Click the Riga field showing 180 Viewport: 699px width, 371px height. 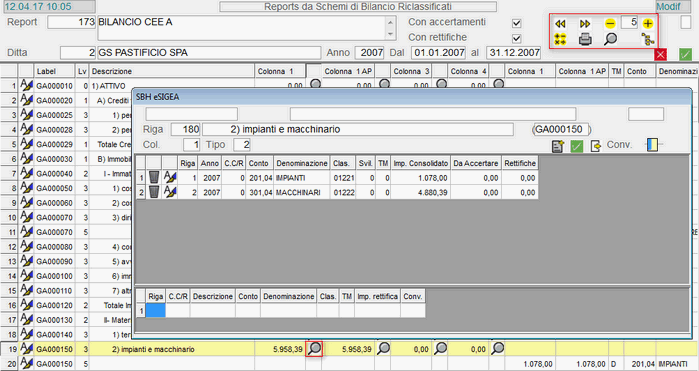point(185,130)
